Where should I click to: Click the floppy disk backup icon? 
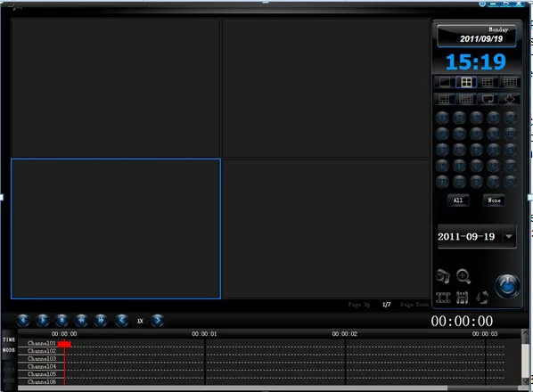pyautogui.click(x=463, y=298)
